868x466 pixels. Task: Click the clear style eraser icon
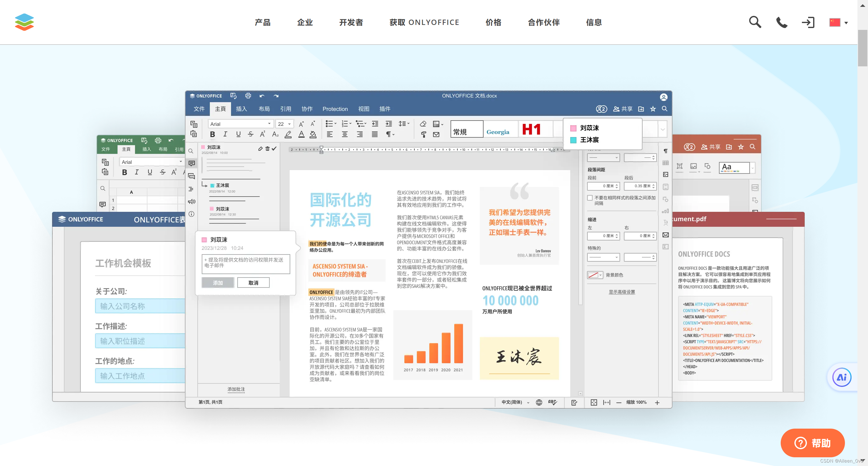click(423, 124)
